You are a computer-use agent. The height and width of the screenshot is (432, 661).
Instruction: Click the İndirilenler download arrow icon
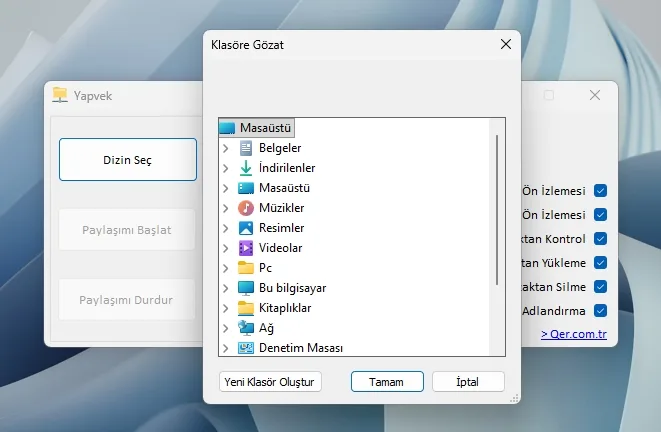246,168
